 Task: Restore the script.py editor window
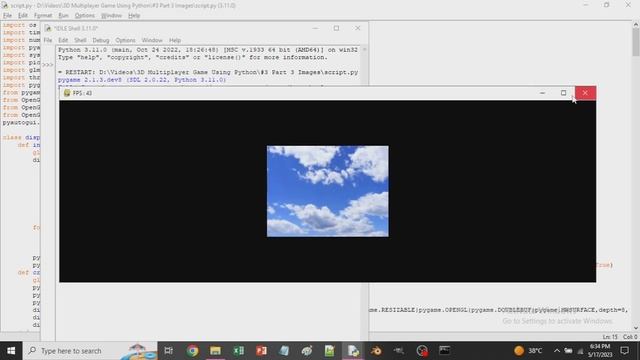(607, 5)
